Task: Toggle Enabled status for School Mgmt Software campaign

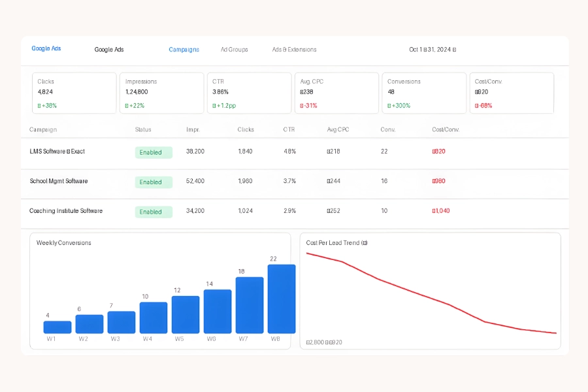Action: coord(153,182)
